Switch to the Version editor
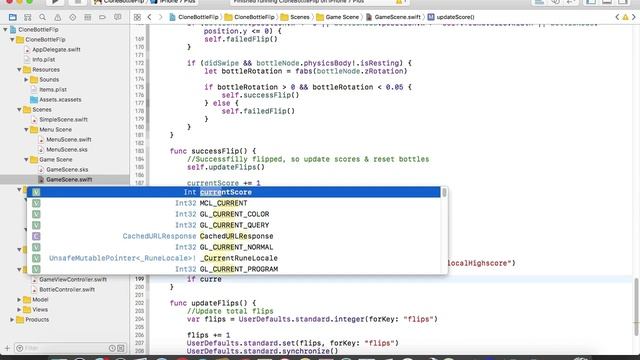The height and width of the screenshot is (360, 640). (x=571, y=2)
